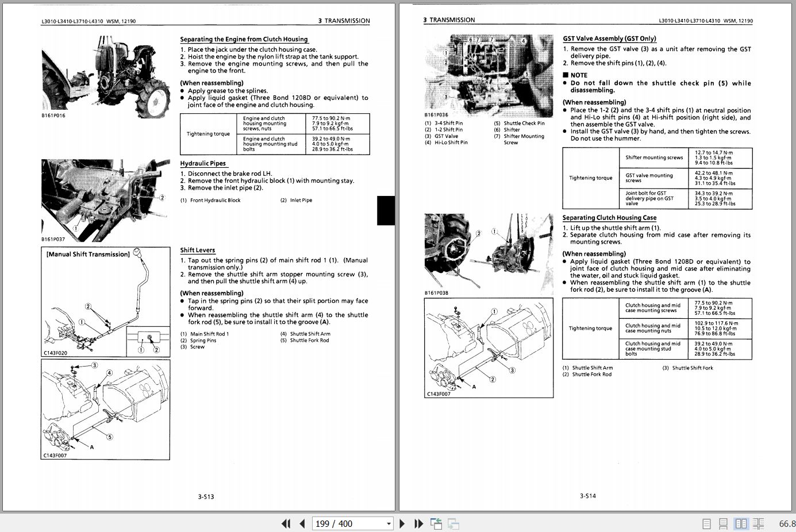796x532 pixels.
Task: Click torque value '12.7 to 14.7 N·m'
Action: 714,153
